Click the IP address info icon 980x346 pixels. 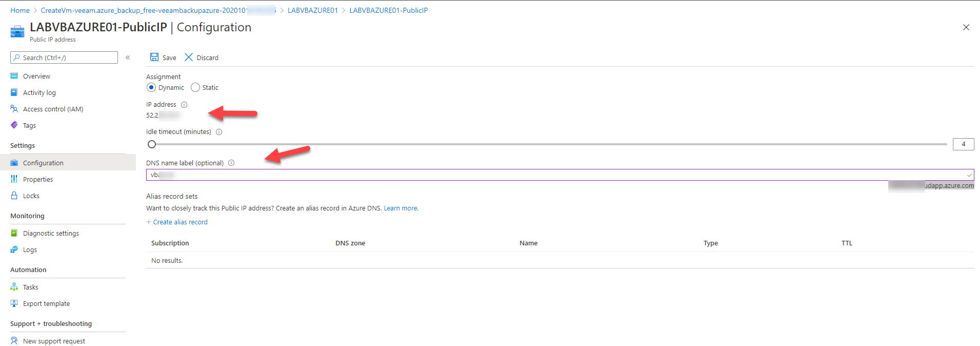tap(184, 105)
